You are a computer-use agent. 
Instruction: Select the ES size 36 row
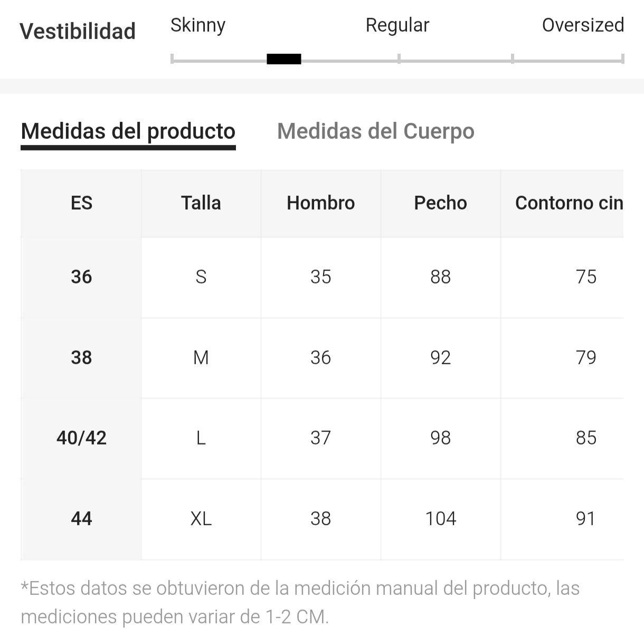click(x=81, y=277)
